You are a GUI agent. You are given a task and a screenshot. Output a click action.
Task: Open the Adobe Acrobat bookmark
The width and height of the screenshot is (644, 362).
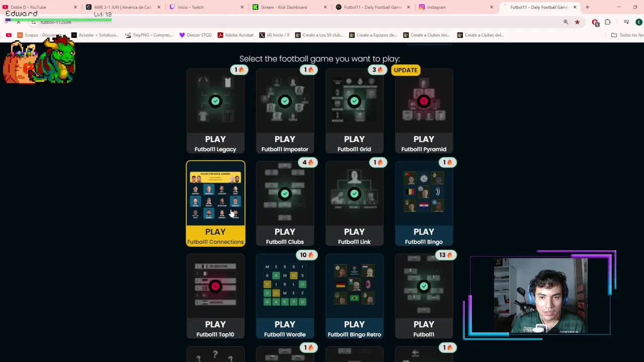click(235, 35)
